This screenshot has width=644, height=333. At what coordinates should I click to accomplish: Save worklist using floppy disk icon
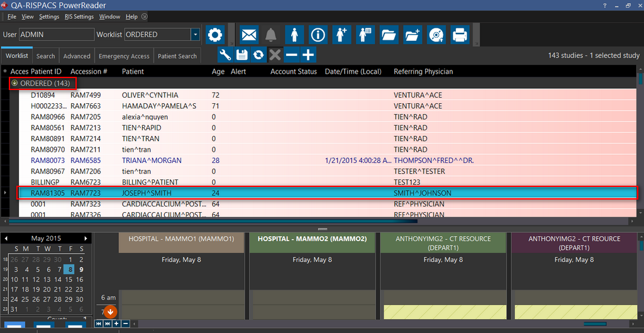tap(241, 55)
